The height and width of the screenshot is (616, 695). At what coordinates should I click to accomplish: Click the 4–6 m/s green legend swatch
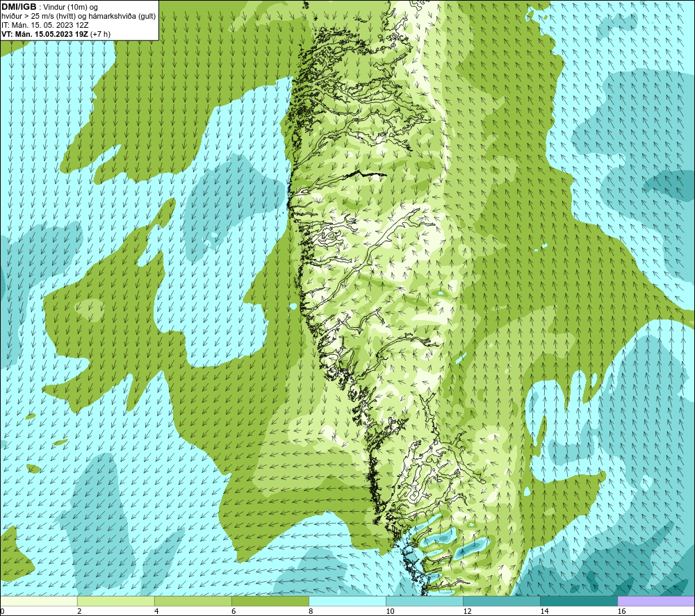193,601
